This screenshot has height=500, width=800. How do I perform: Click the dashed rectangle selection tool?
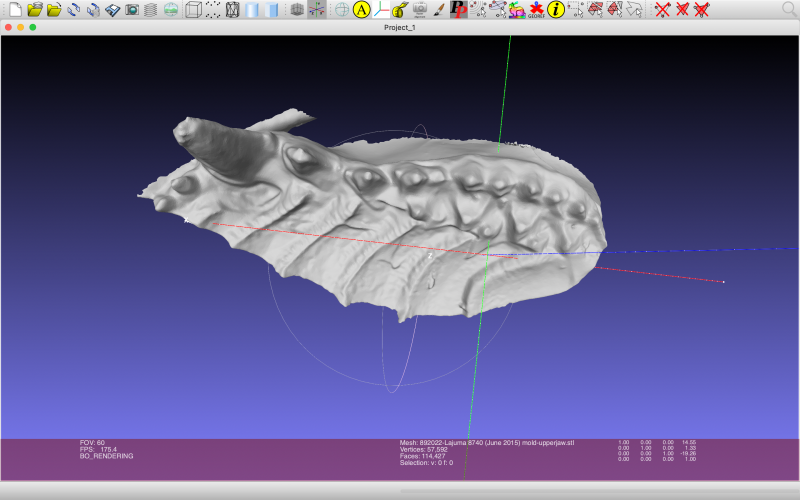click(x=577, y=10)
